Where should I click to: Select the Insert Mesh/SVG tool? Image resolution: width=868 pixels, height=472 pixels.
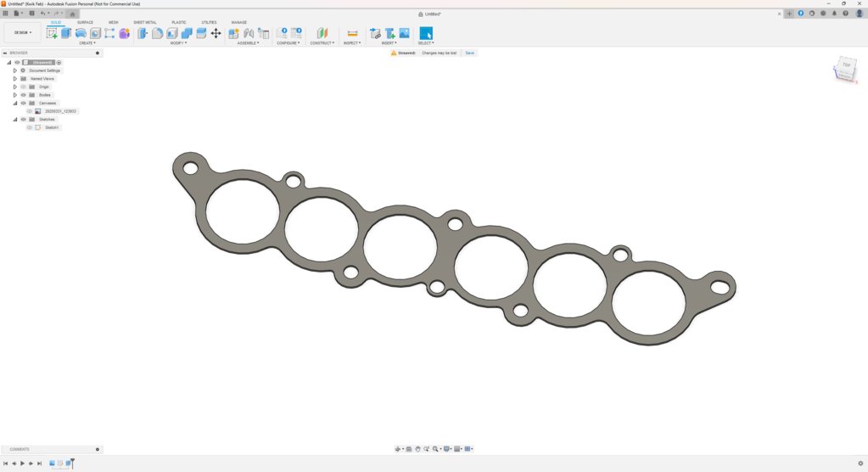[390, 33]
